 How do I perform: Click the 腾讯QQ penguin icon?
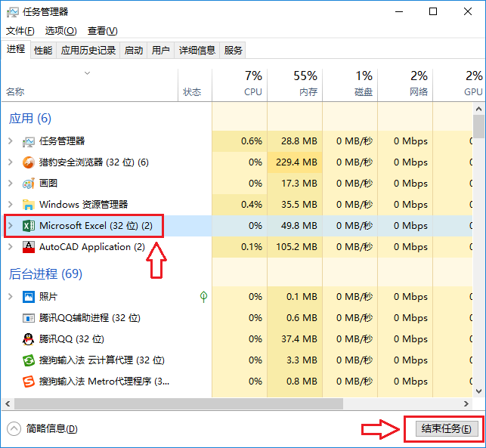pyautogui.click(x=29, y=339)
